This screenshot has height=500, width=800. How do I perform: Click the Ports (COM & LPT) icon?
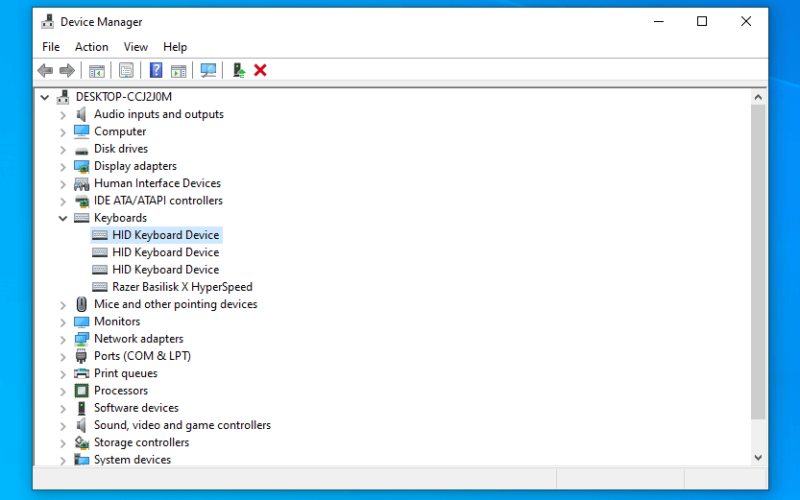(x=81, y=356)
